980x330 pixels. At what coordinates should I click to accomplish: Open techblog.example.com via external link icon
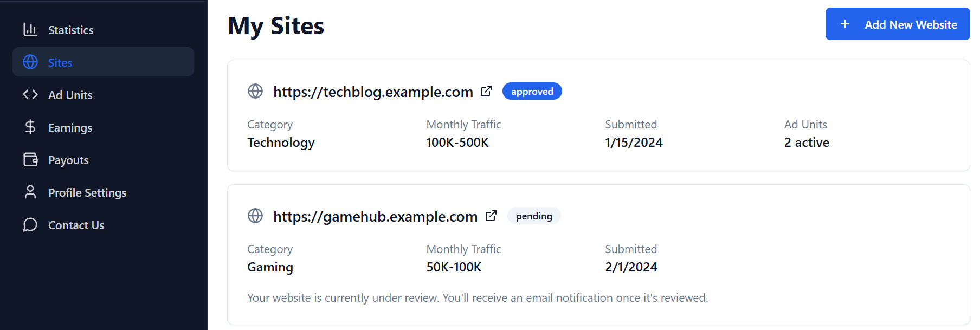[x=486, y=91]
